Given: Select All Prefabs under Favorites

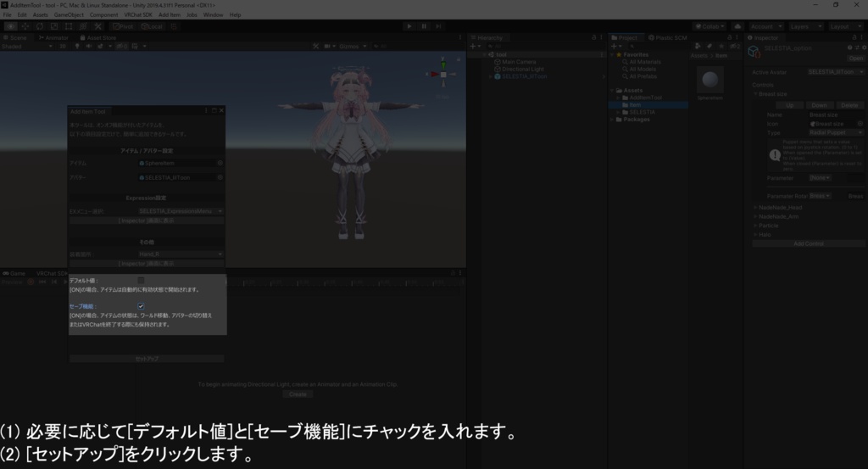Looking at the screenshot, I should pos(643,76).
